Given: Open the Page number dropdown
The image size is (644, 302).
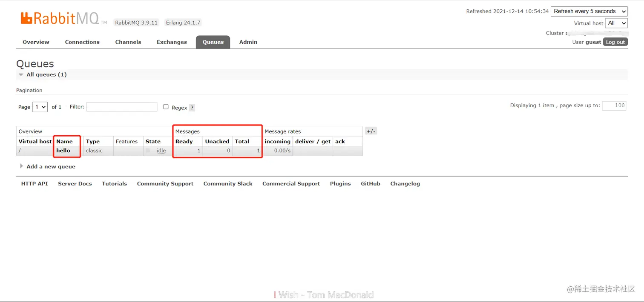Looking at the screenshot, I should [x=40, y=107].
